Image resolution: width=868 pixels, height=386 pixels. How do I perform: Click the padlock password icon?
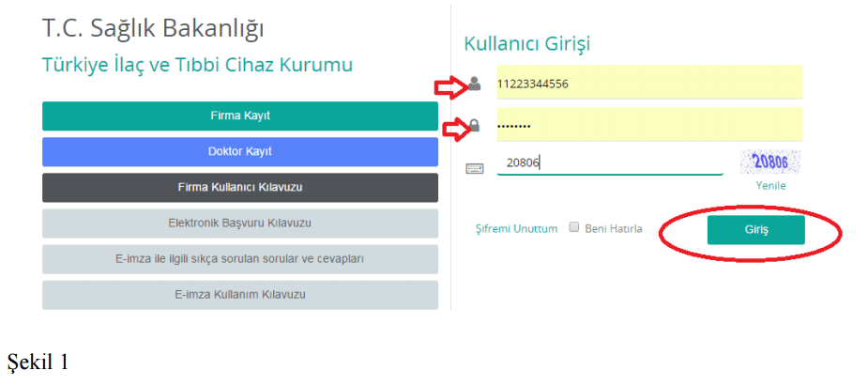pyautogui.click(x=475, y=126)
